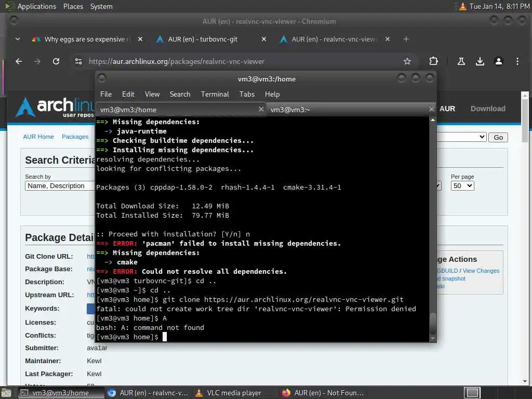The image size is (532, 399).
Task: Open Chromium downloads icon
Action: (480, 61)
